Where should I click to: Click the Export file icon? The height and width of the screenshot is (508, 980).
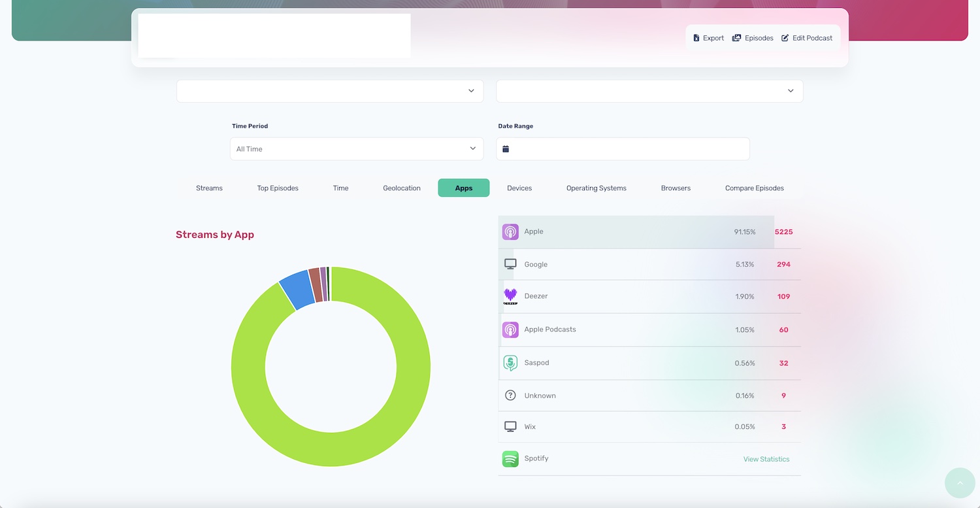click(696, 38)
